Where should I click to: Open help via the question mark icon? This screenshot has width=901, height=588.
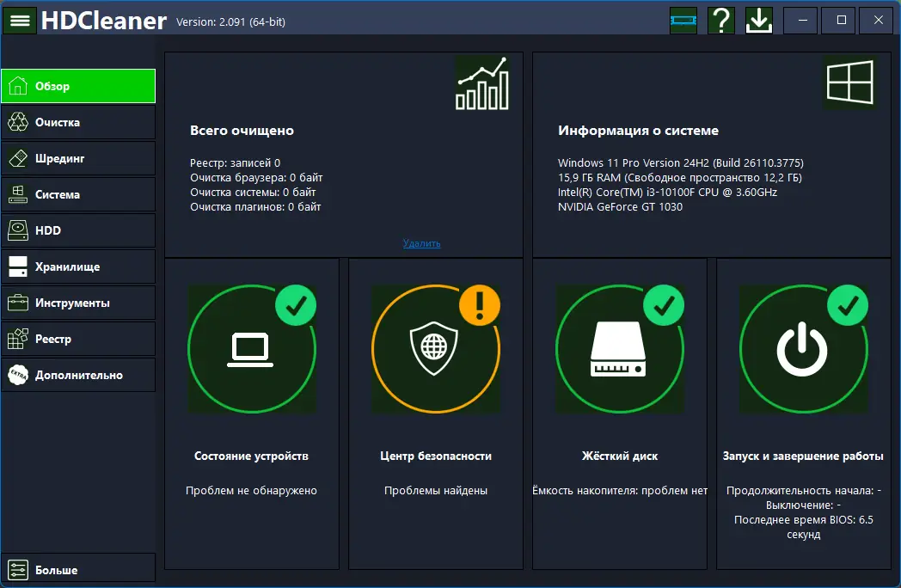[x=721, y=21]
